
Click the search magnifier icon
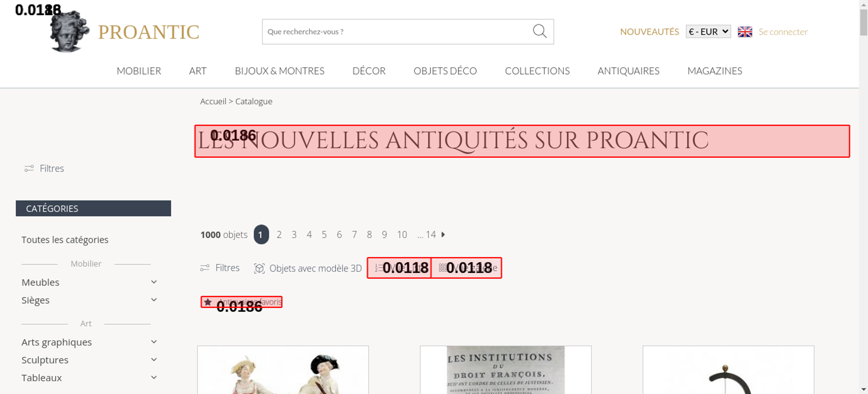coord(539,31)
